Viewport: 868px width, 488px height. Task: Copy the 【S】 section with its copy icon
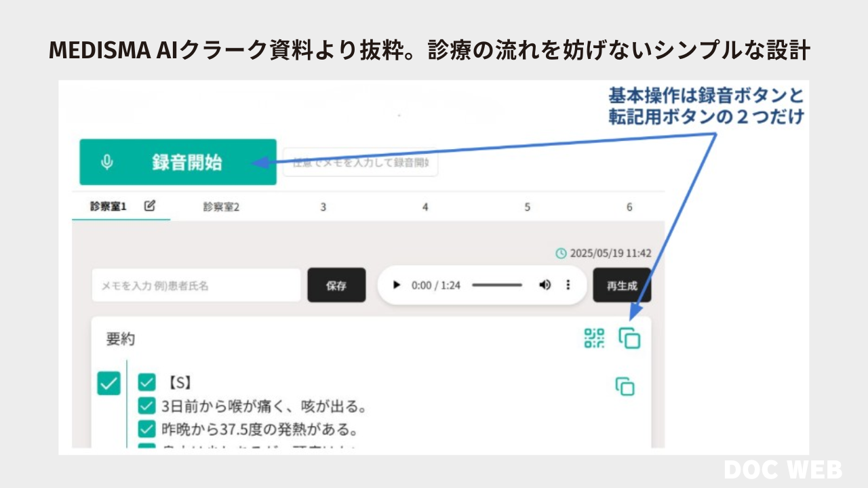coord(625,386)
